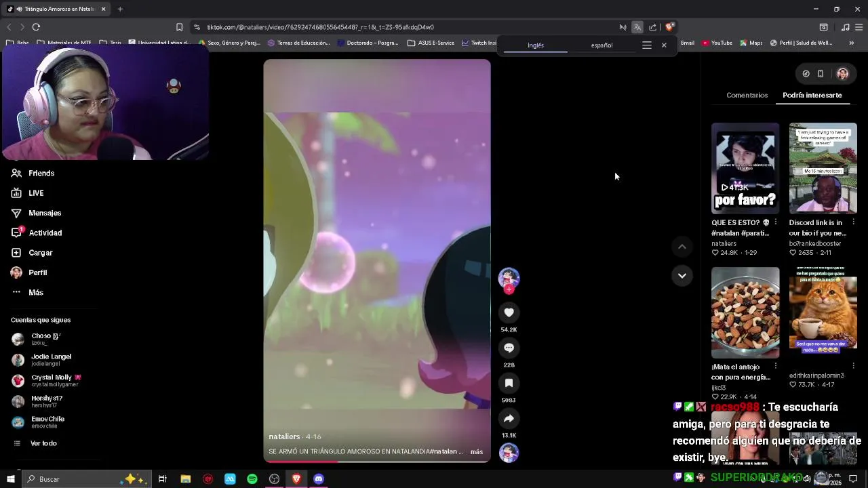Open Windows Start menu
The height and width of the screenshot is (488, 868).
pyautogui.click(x=11, y=479)
